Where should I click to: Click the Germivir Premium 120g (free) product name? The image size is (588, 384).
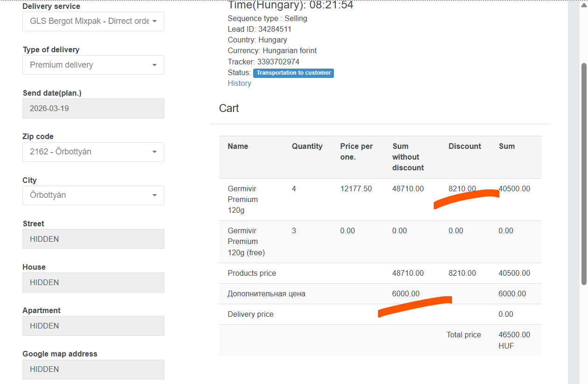pos(246,242)
